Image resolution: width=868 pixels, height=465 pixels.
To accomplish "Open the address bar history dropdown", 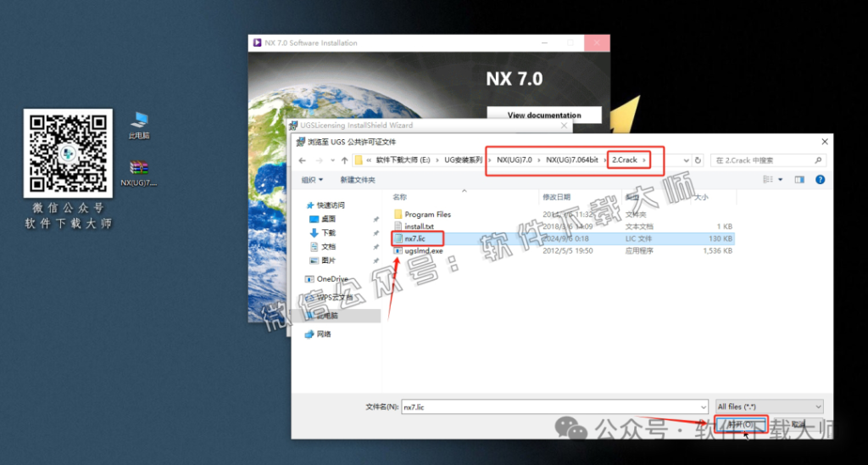I will tap(687, 160).
